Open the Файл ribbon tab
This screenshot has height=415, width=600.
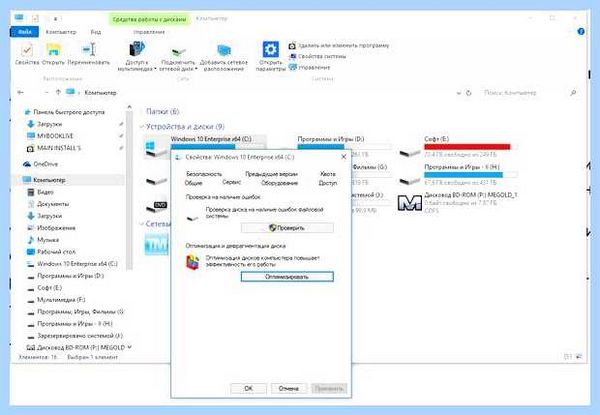click(24, 32)
